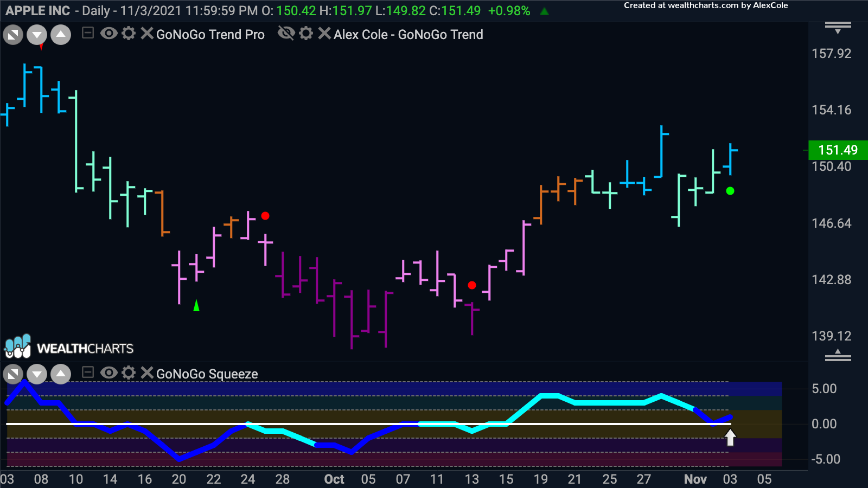Move the GoNoGo Squeeze pane up

pos(61,374)
